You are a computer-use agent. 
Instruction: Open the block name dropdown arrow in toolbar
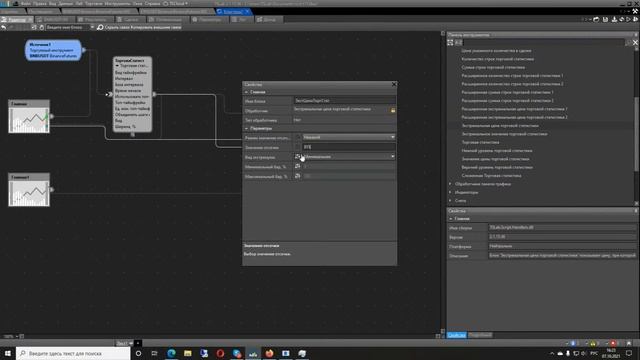[x=92, y=27]
